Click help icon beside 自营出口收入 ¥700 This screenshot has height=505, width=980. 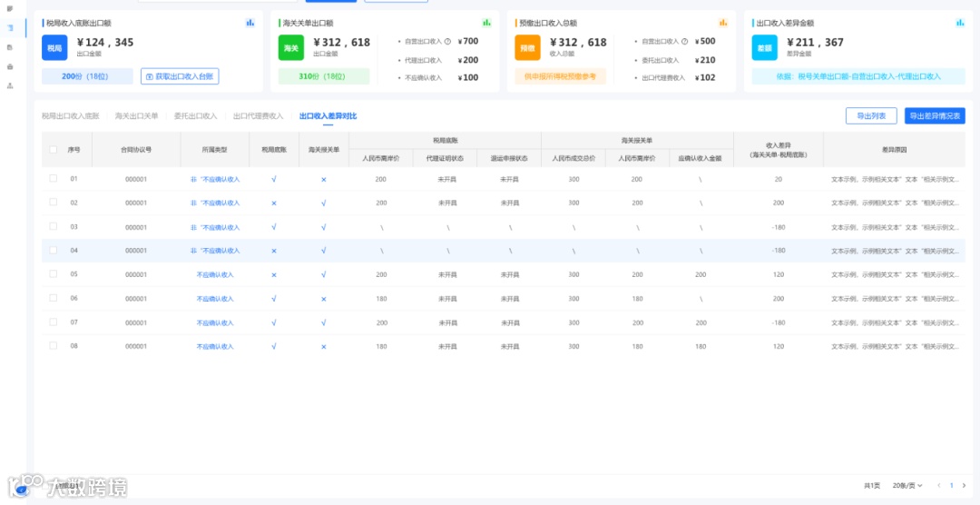447,41
